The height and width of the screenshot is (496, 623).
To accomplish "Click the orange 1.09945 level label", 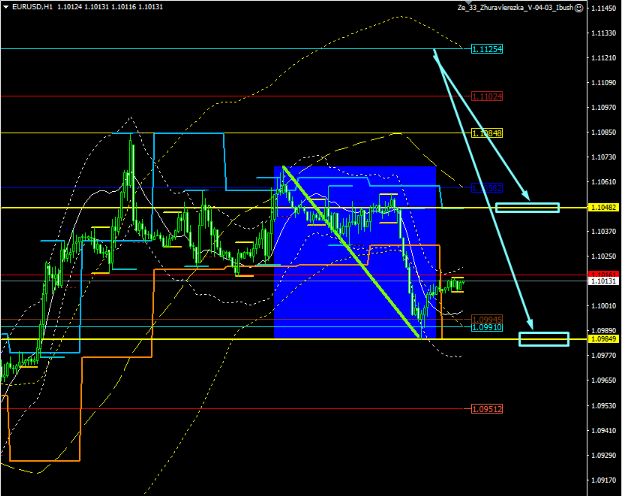I will [487, 319].
